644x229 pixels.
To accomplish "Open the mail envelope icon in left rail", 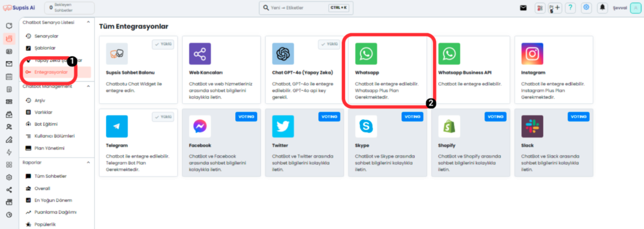I will tap(9, 64).
